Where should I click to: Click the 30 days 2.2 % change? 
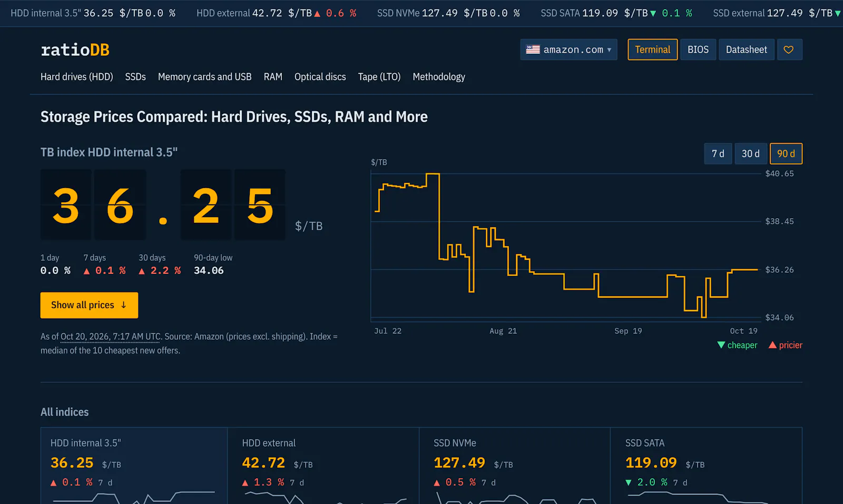(160, 271)
